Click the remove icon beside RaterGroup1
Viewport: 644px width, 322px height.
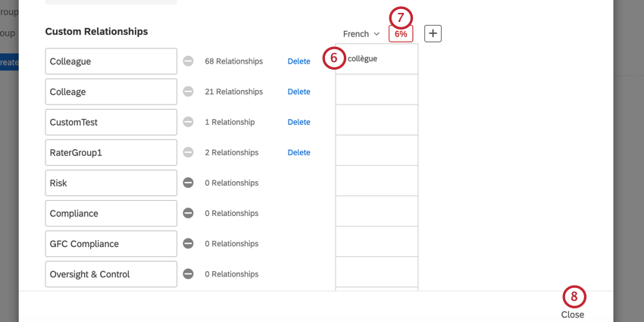coord(188,152)
